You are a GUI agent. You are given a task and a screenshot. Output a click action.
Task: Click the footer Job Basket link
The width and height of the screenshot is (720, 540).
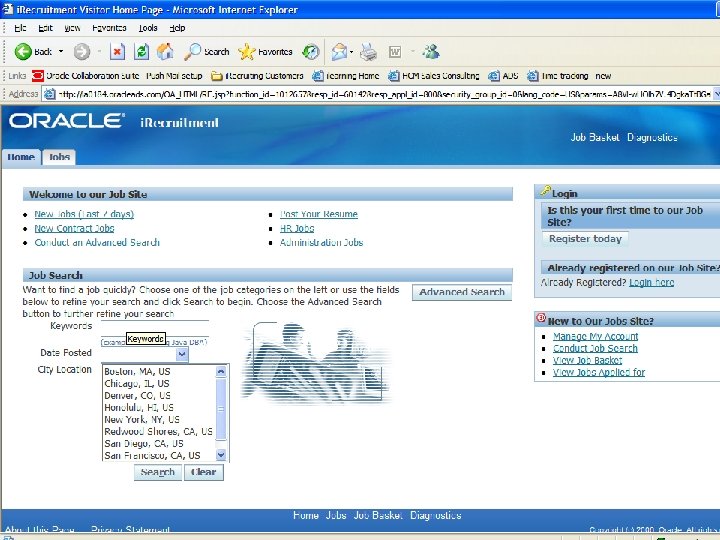378,515
